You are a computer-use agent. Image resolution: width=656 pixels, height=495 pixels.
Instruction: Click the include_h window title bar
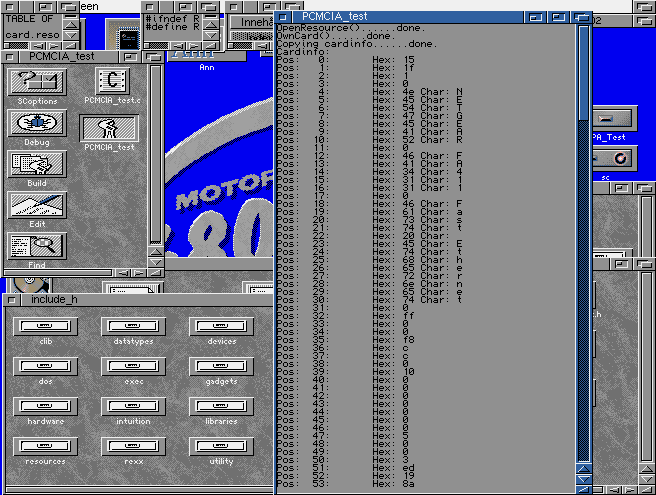[x=146, y=300]
